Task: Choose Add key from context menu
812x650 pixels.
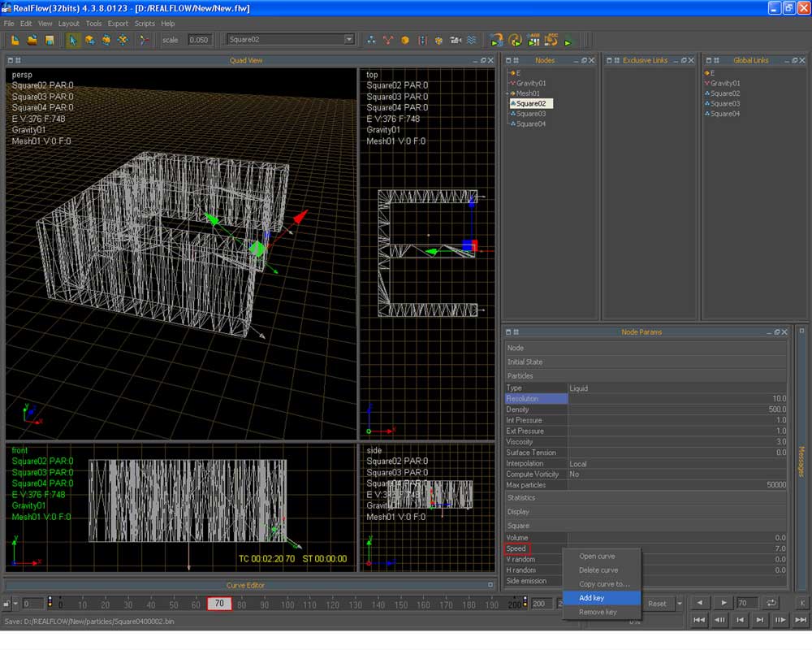Action: pos(591,598)
